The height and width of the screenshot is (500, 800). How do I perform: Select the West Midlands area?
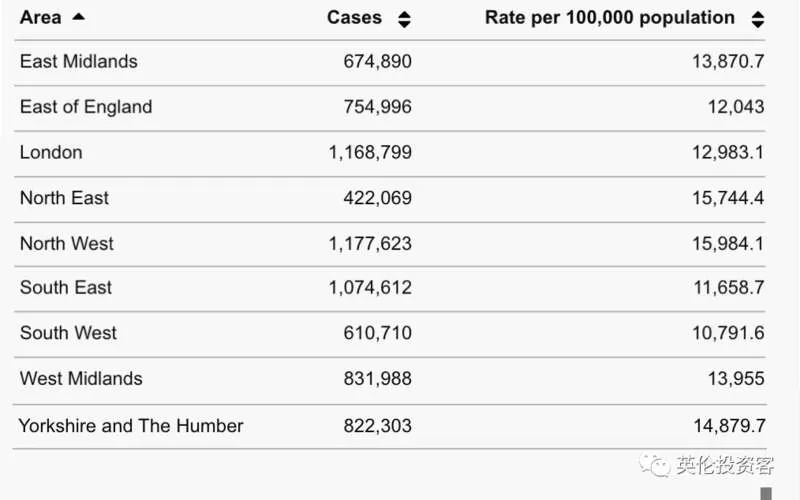81,379
